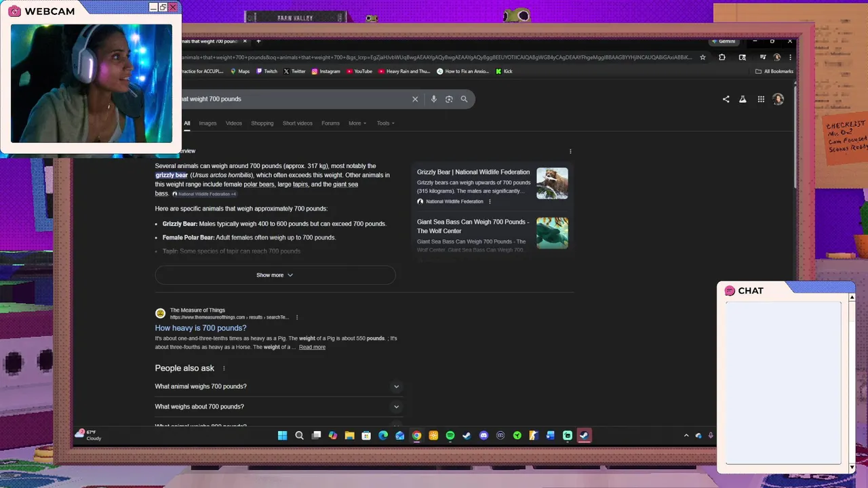
Task: Open People also ask options menu
Action: pos(224,369)
